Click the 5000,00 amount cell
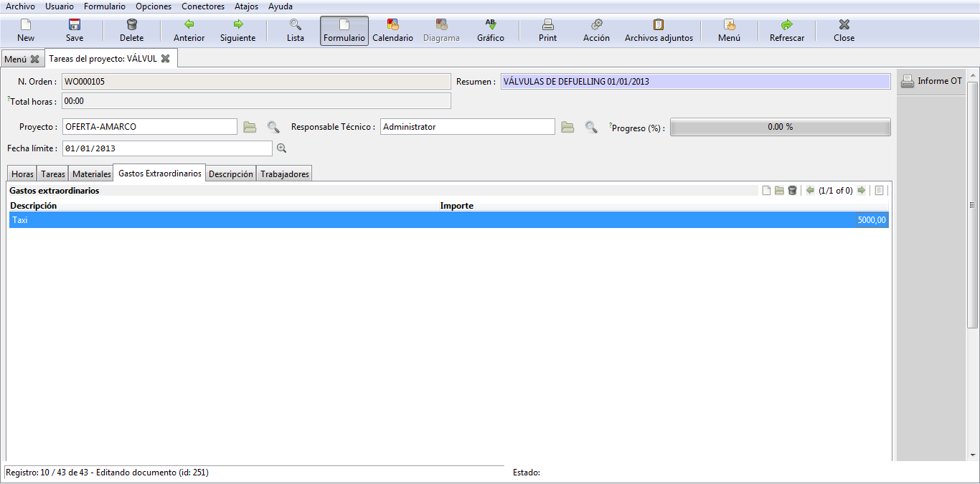 pyautogui.click(x=664, y=220)
